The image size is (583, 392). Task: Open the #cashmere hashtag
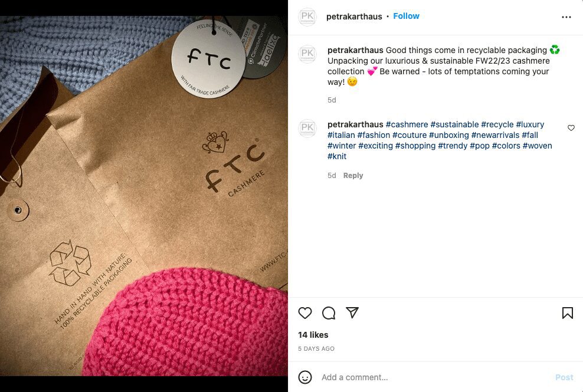[x=407, y=124]
